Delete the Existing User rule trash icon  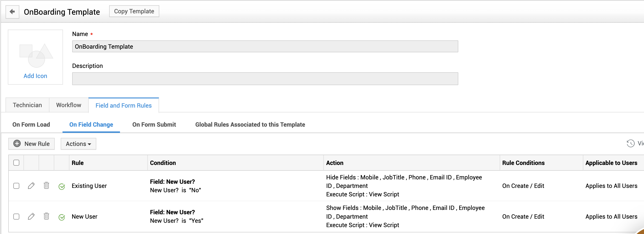pos(46,186)
